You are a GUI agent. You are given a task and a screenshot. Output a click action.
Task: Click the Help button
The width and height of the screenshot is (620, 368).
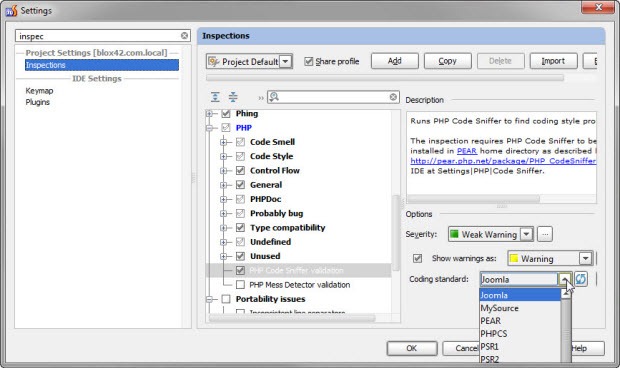coord(588,348)
